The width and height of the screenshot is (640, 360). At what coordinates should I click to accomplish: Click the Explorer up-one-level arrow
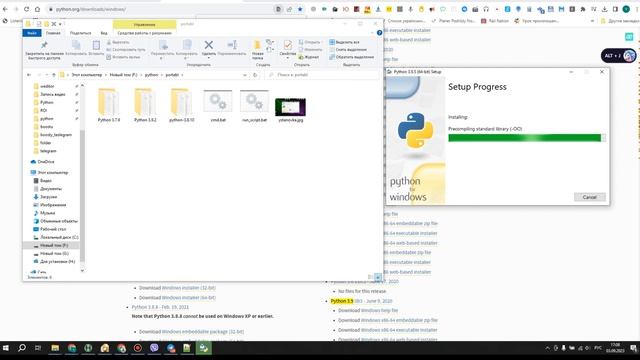tap(53, 75)
